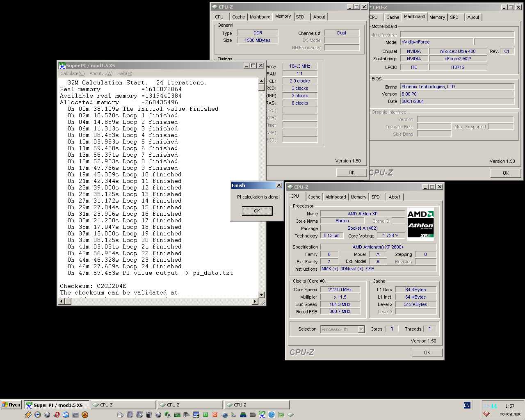Viewport: 525px width, 420px height.
Task: Switch input language via EN indicator
Action: point(467,405)
